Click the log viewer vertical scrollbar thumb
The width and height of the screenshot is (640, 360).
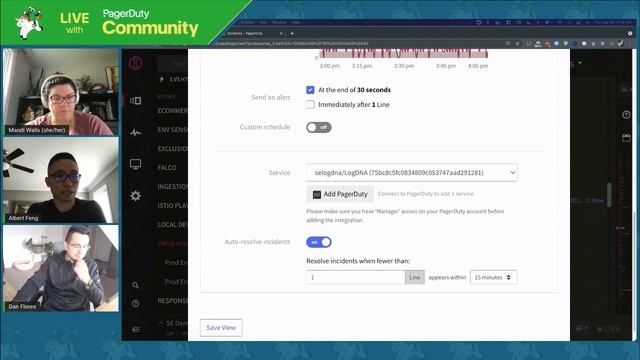[x=609, y=195]
